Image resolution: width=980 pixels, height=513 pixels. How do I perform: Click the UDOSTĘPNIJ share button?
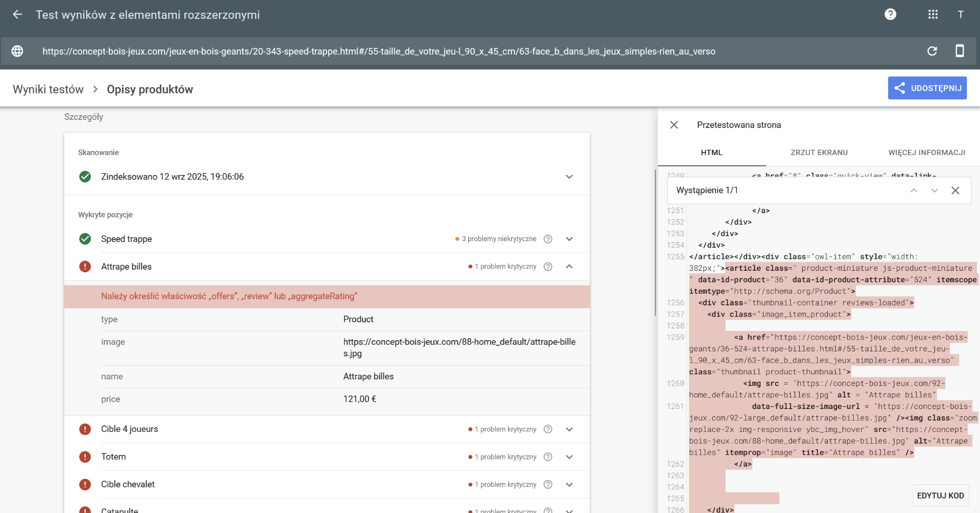[x=927, y=88]
